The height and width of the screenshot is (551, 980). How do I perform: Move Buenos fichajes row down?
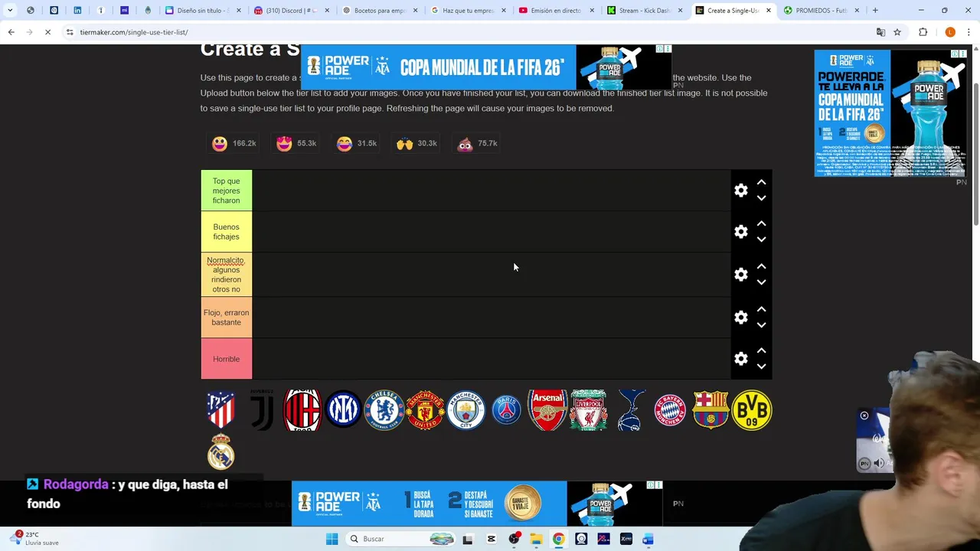point(761,240)
